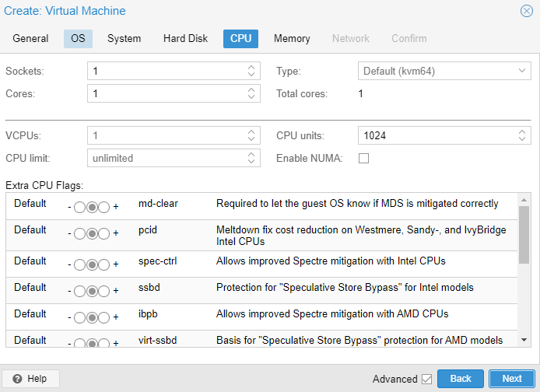Turn on the pcid flag
This screenshot has height=392, width=540.
coord(104,233)
